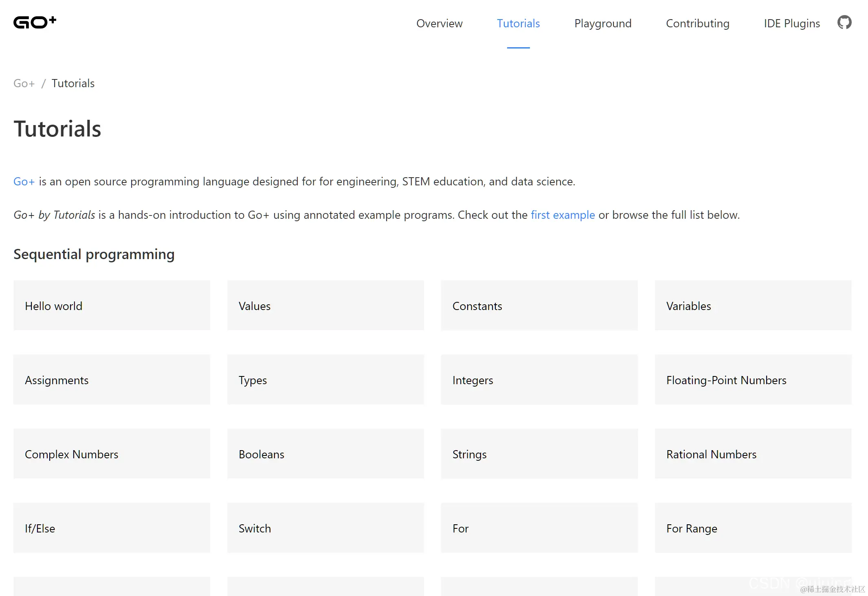Select the Tutorials navigation tab
Viewport: 868px width, 596px height.
click(518, 24)
